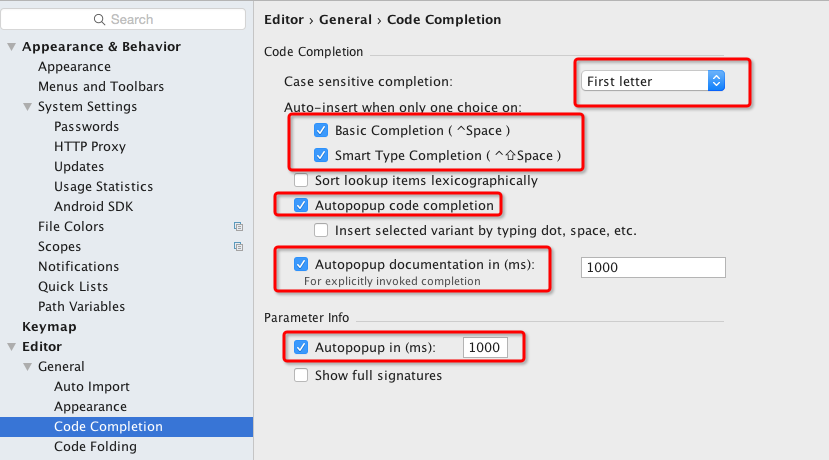829x460 pixels.
Task: Click the Autopopup documentation delay field
Action: (652, 267)
